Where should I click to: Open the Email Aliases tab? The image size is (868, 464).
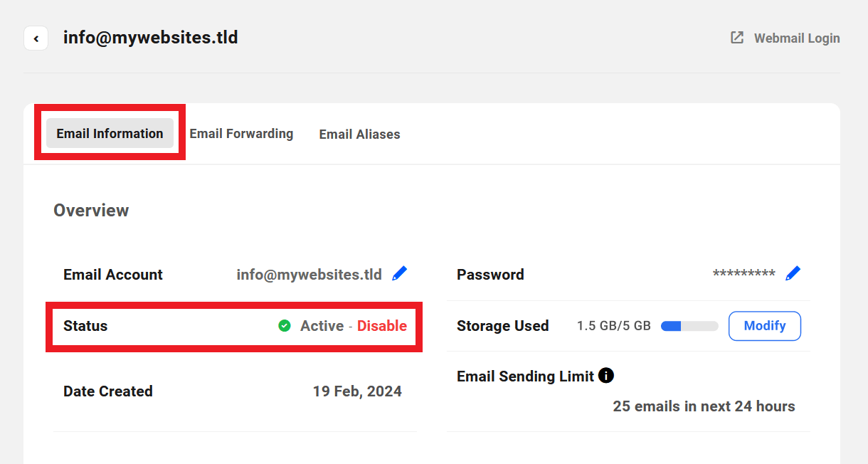359,134
